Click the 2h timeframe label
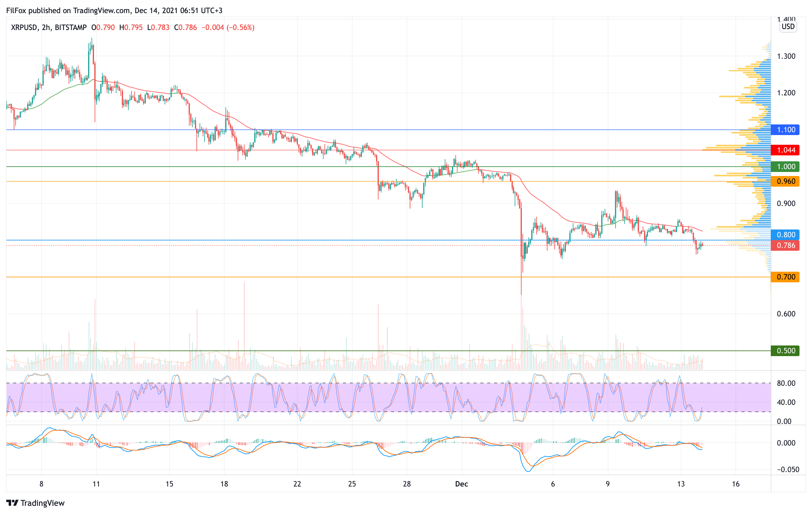 (x=46, y=27)
